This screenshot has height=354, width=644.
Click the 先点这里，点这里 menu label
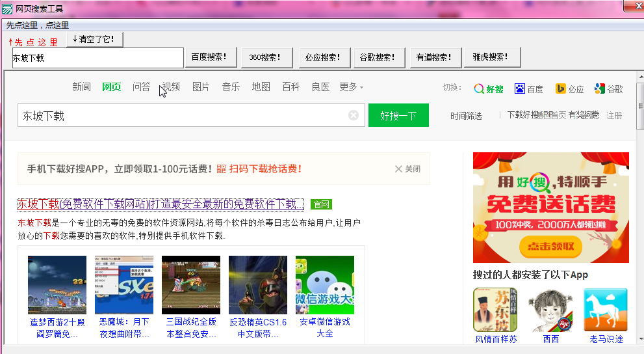point(38,25)
